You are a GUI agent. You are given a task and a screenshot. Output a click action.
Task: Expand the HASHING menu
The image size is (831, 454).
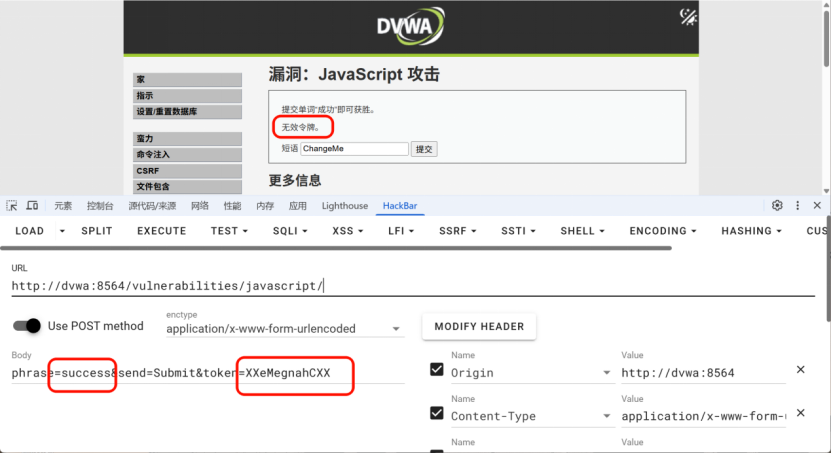click(751, 231)
